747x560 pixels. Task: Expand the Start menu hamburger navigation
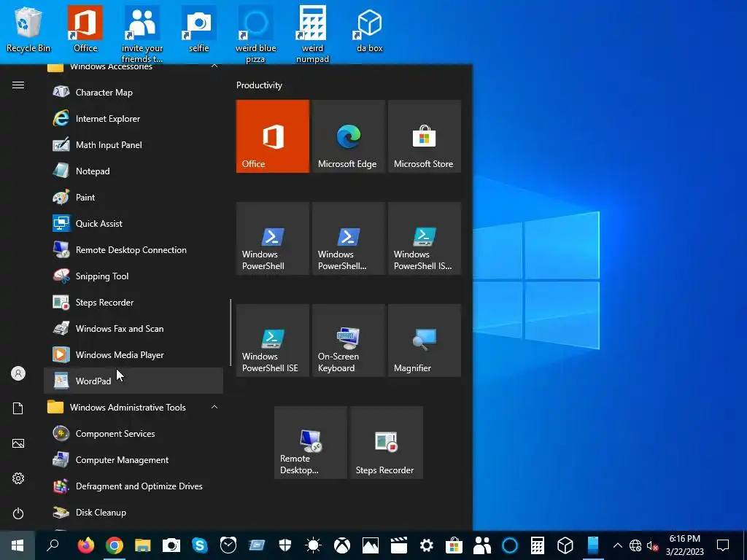point(18,85)
